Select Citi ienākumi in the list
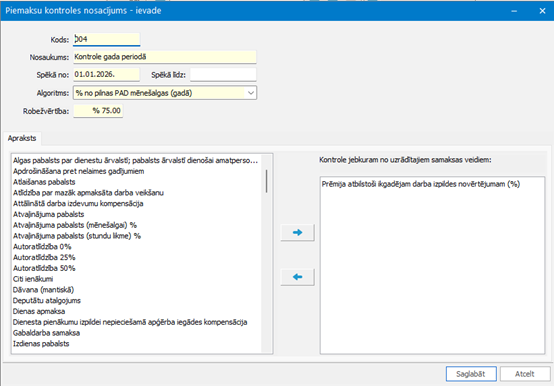Image resolution: width=554 pixels, height=386 pixels. pos(33,279)
